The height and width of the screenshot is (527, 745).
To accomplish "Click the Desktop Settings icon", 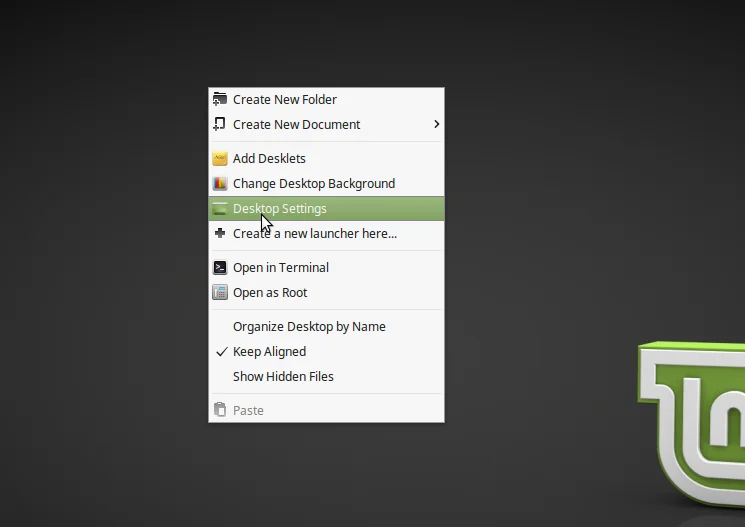I will click(x=220, y=209).
